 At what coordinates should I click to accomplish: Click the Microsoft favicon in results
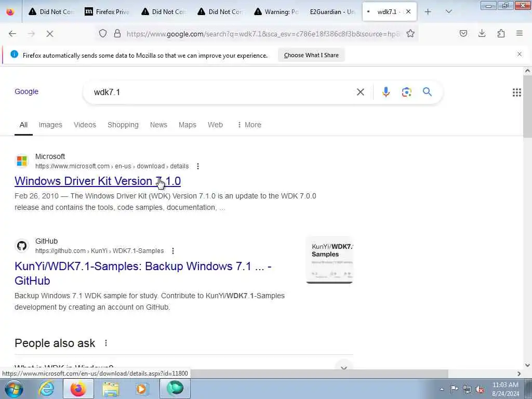tap(22, 161)
